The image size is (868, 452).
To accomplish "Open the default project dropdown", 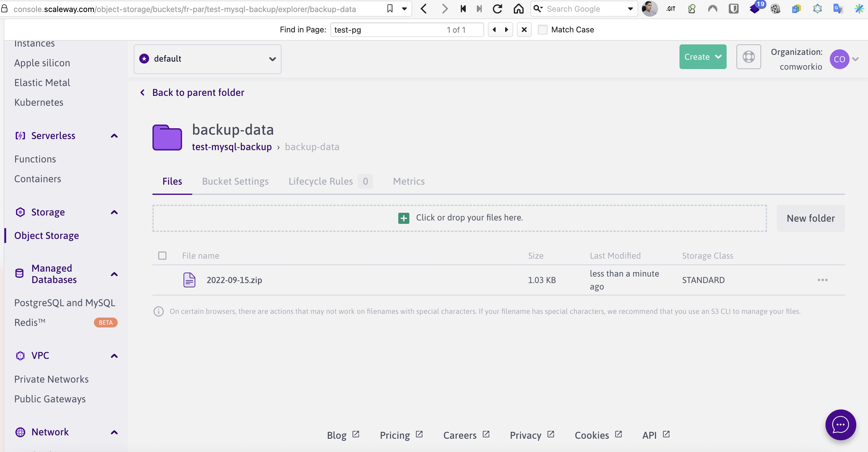I will pyautogui.click(x=207, y=59).
